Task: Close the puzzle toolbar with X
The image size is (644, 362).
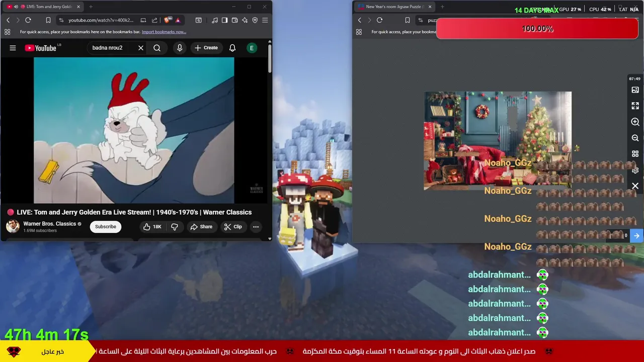Action: [x=635, y=186]
